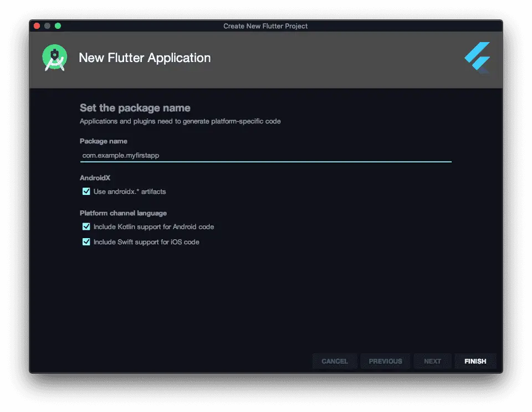Click the Cancel button
Viewport: 532px width, 412px height.
(x=335, y=361)
